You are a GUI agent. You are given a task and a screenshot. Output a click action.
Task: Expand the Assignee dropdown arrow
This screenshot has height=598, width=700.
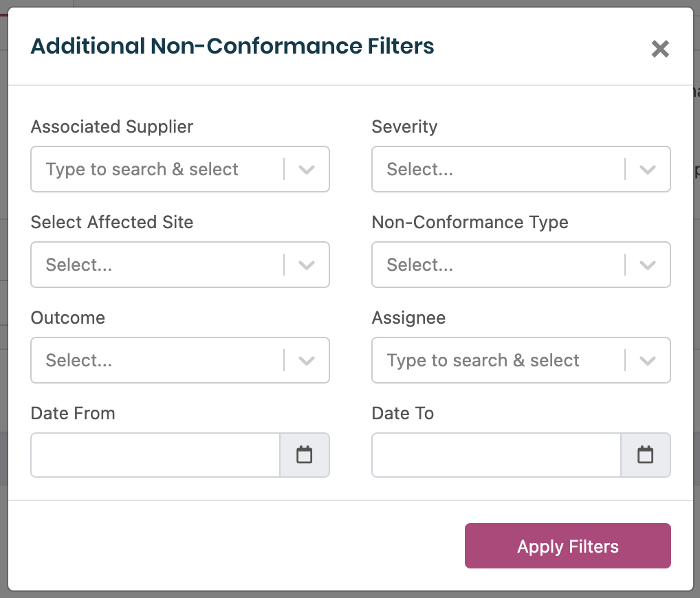[648, 360]
